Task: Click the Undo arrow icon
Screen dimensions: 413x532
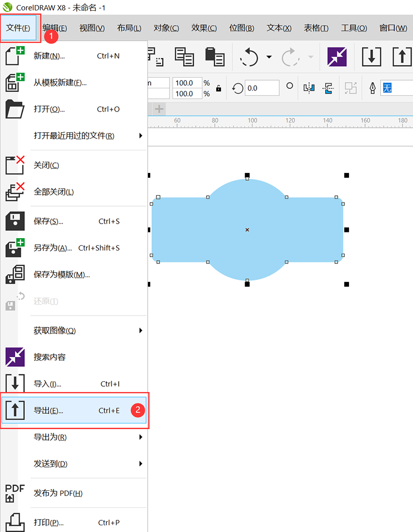Action: 249,57
